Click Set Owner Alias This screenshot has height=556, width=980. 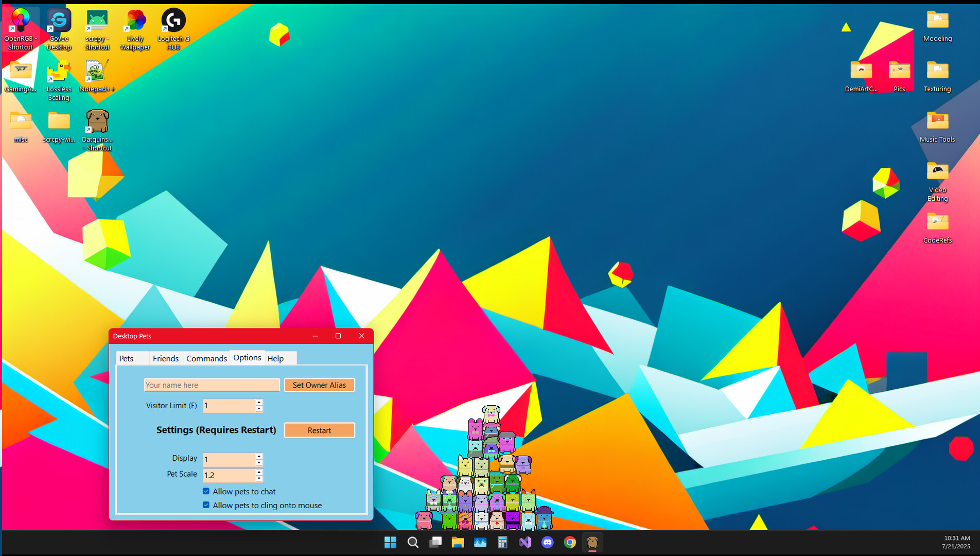[x=319, y=385]
